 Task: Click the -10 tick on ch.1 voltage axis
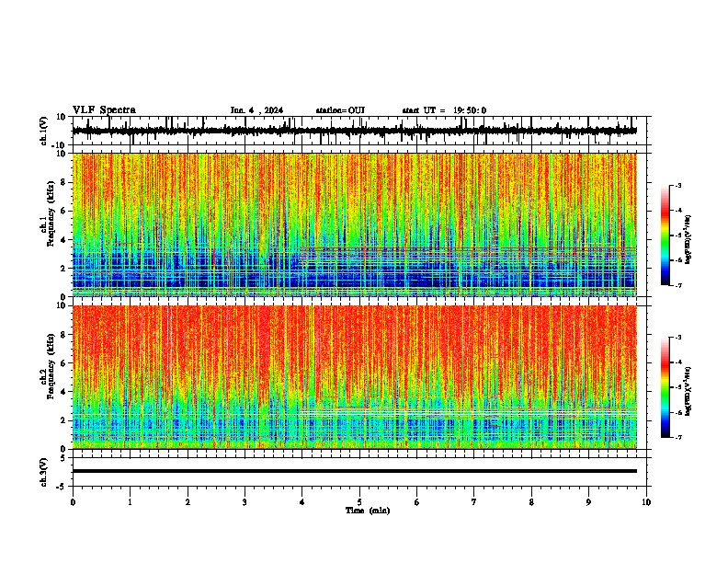click(60, 145)
